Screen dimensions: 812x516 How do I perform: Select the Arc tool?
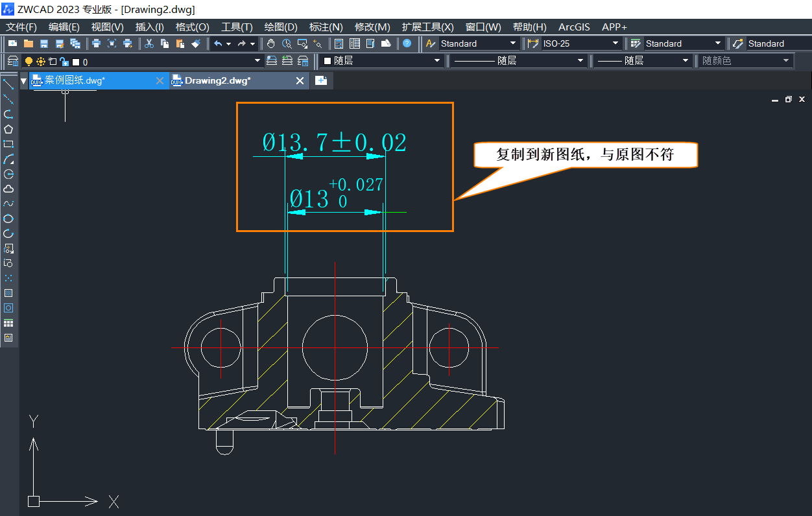[x=8, y=159]
